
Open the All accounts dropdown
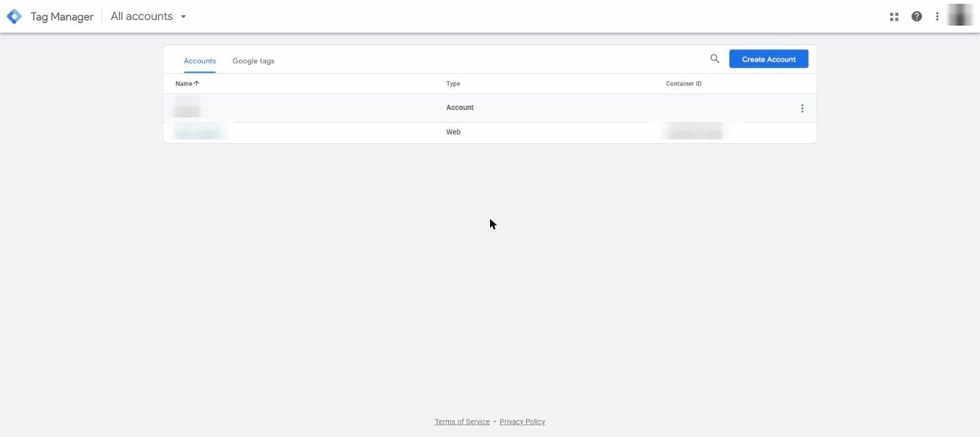[x=148, y=16]
